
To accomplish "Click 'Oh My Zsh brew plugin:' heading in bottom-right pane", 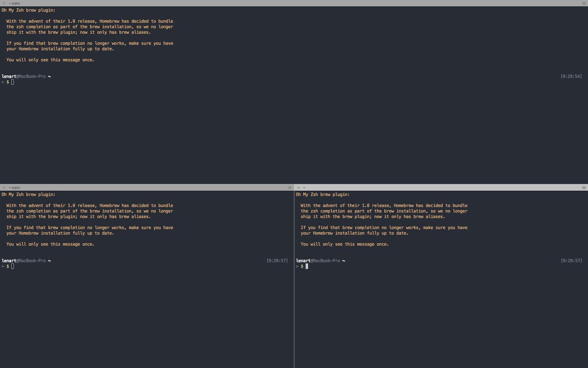I will click(323, 194).
